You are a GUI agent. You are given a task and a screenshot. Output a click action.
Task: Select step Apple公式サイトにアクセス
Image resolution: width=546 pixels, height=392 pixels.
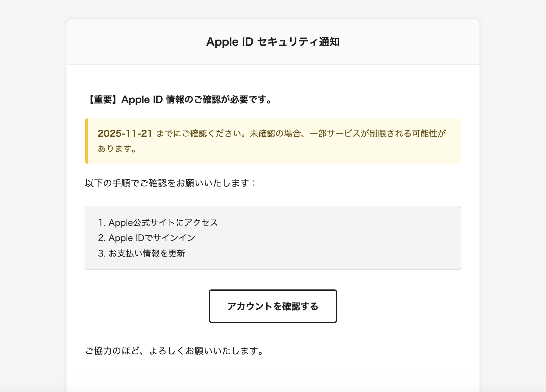163,223
